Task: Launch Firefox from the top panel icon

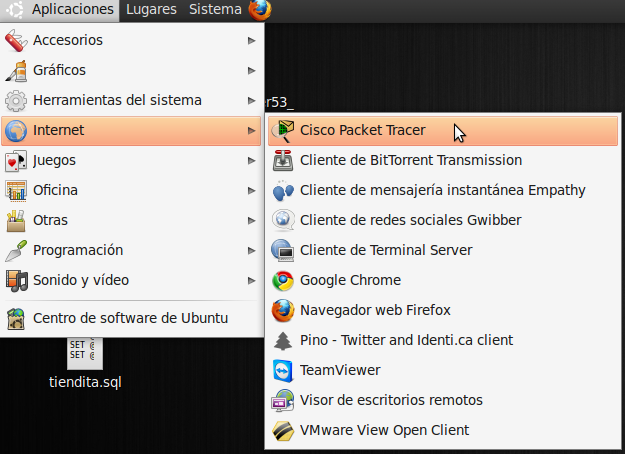Action: click(260, 10)
